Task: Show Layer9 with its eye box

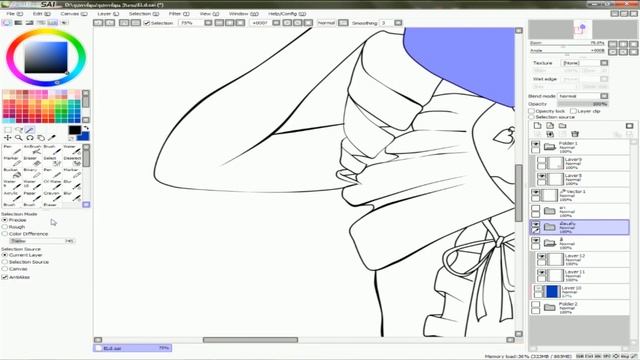Action: pos(541,160)
